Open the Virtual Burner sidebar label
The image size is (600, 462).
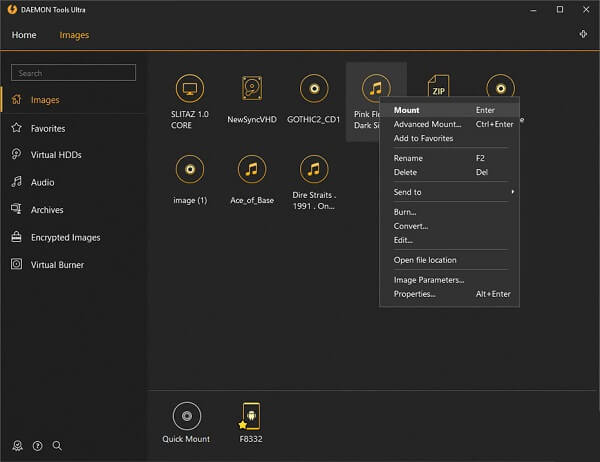57,265
